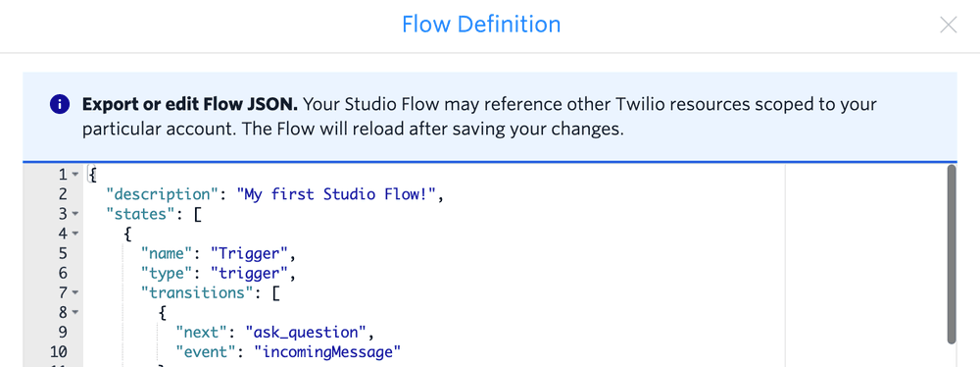Select line number 5 in the gutter

[x=63, y=253]
